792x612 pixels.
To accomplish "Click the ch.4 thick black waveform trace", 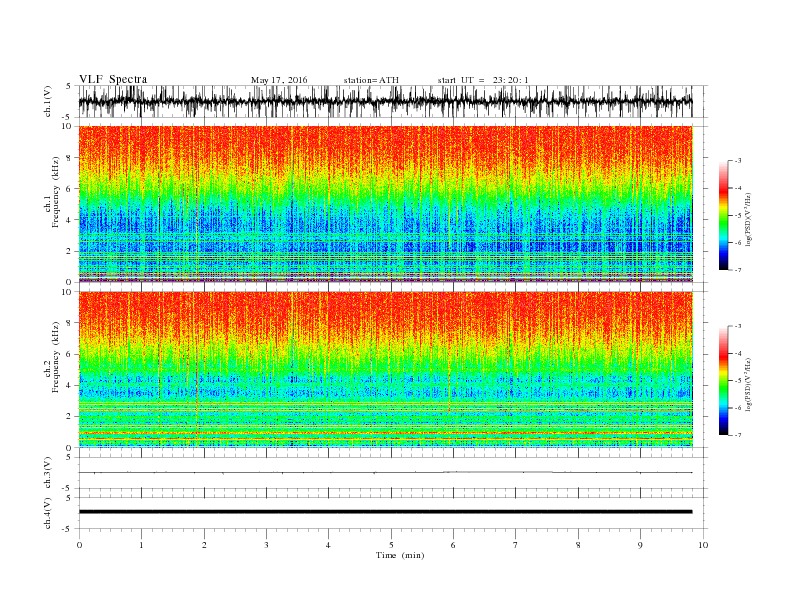I will (385, 512).
